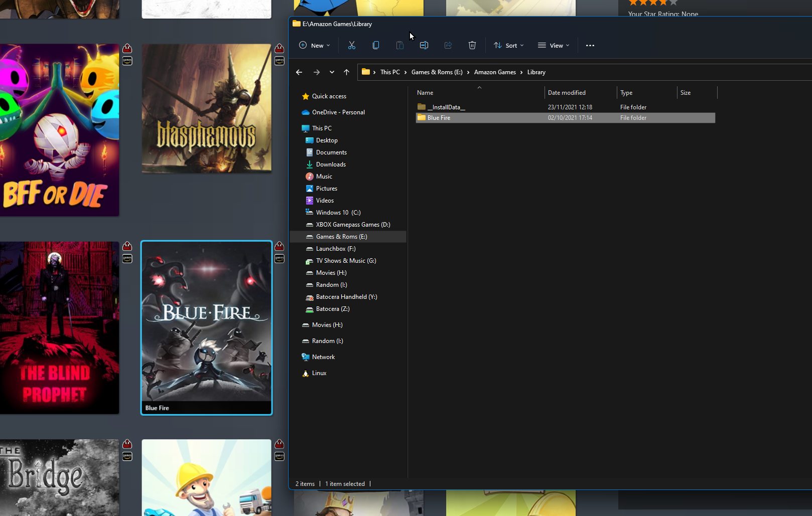
Task: Open Random (I:) under This PC
Action: point(326,285)
